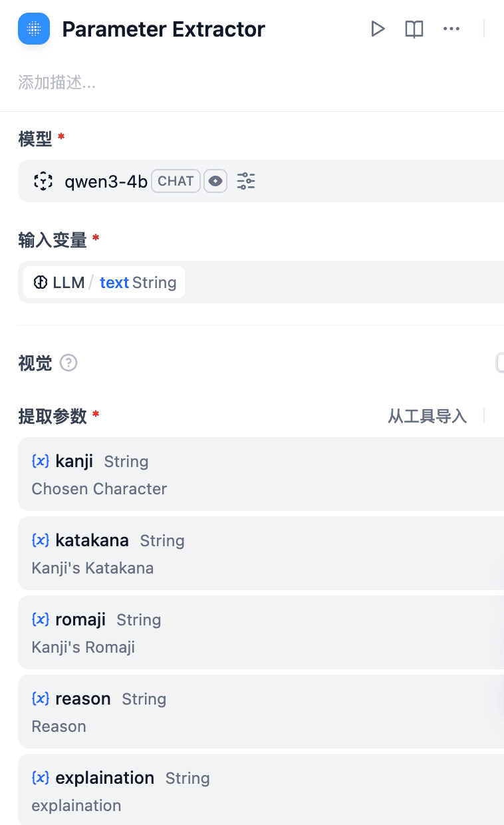The height and width of the screenshot is (825, 504).
Task: Open the 输入变量 variable picker
Action: [x=261, y=282]
